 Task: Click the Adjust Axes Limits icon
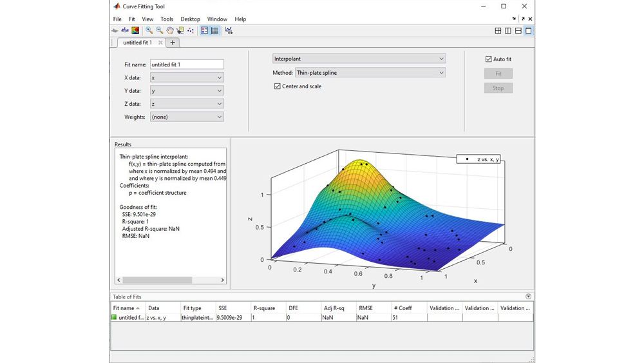click(229, 30)
